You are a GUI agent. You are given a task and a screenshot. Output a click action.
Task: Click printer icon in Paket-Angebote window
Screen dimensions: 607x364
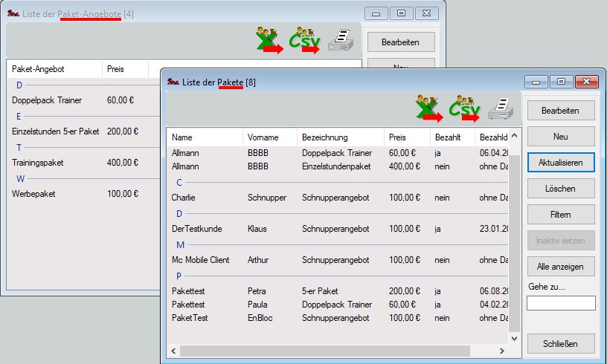[x=341, y=40]
